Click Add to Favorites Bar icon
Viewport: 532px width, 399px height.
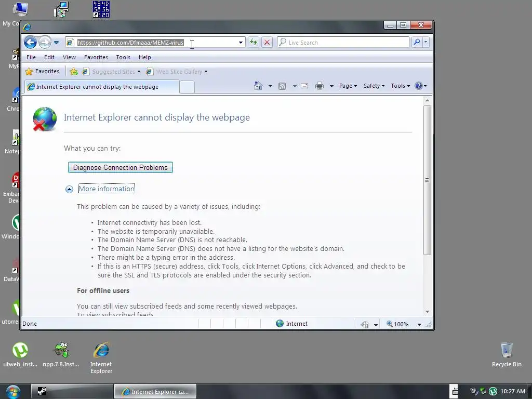tap(74, 72)
